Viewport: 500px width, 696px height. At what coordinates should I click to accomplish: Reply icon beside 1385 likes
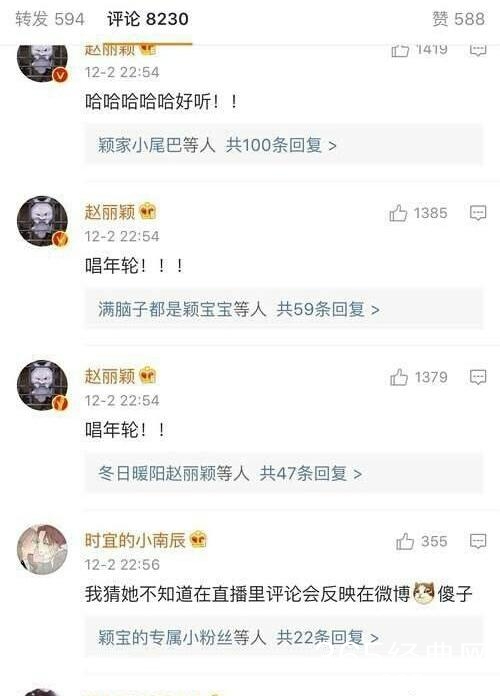(478, 213)
